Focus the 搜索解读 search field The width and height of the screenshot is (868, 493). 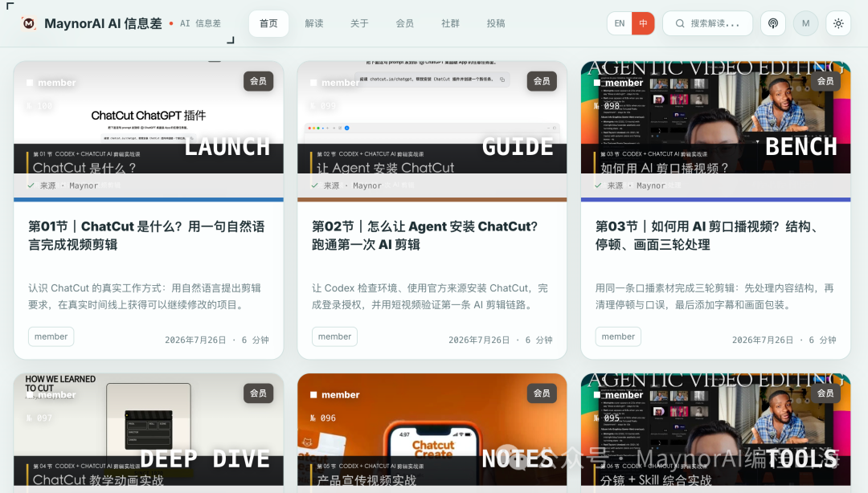coord(707,23)
